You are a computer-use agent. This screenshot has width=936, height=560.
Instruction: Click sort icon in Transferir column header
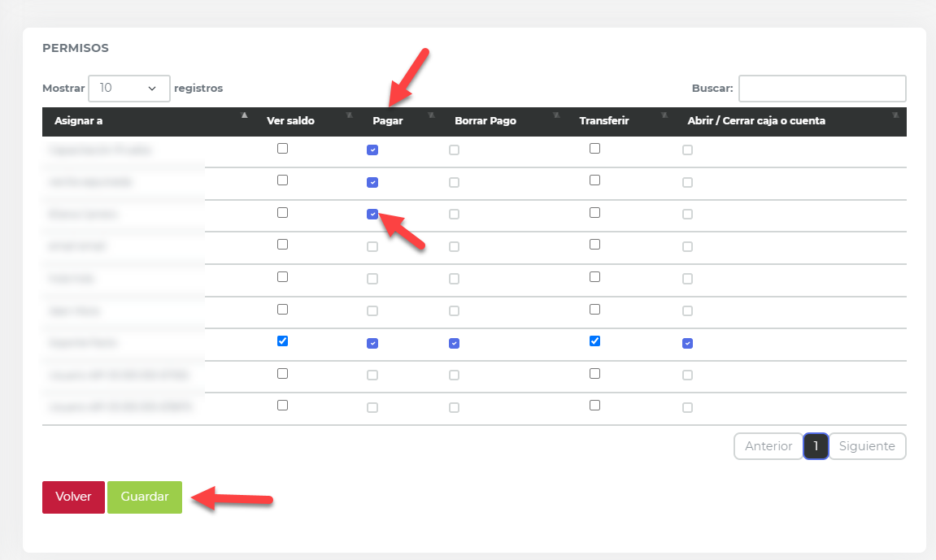click(664, 115)
